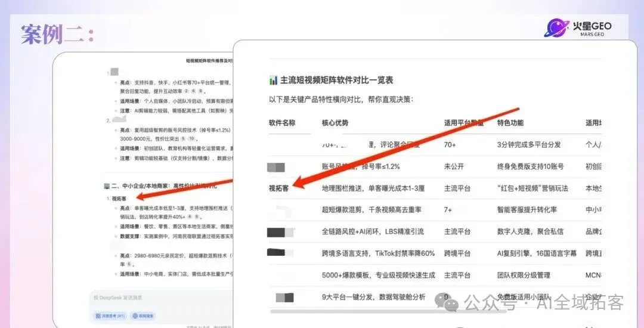
Task: Click 跨境多语言支持，TikTok封禁率降60% cell
Action: 378,253
